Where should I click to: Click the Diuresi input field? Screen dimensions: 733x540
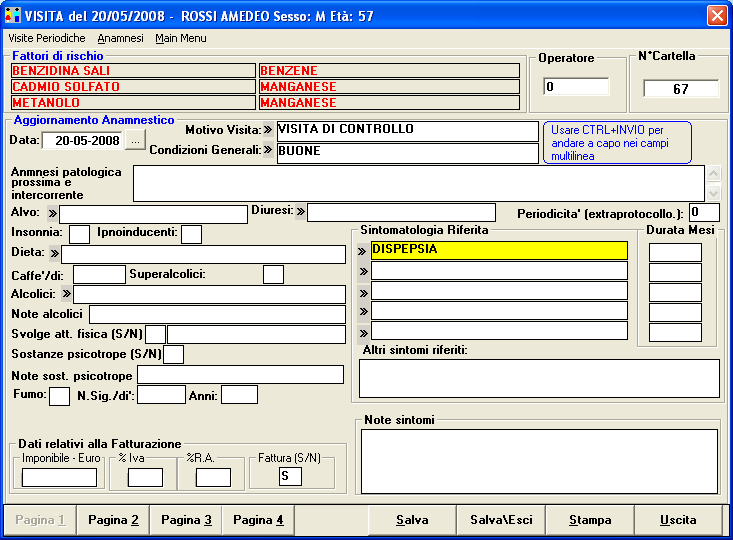[x=401, y=213]
